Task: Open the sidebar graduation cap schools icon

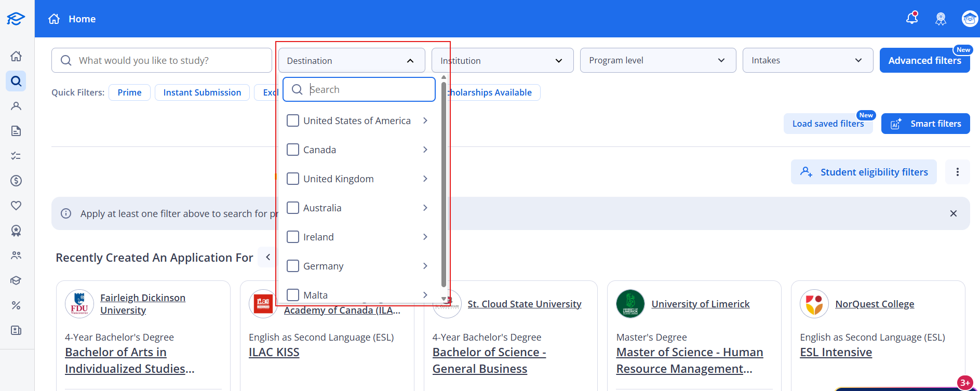Action: (16, 280)
